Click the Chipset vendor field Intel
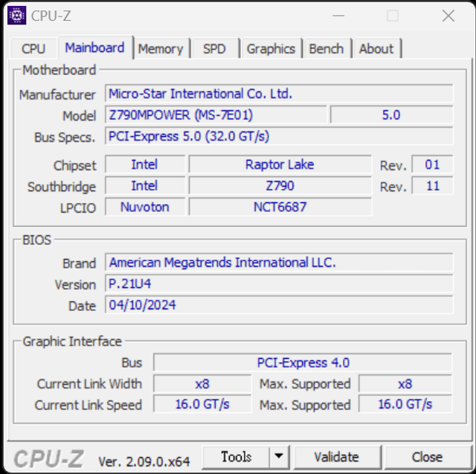This screenshot has height=474, width=476. pos(145,164)
